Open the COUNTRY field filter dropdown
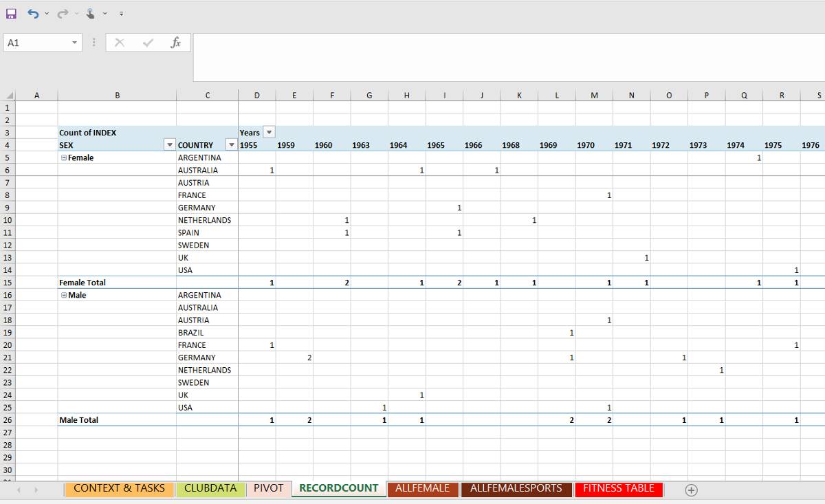The width and height of the screenshot is (825, 504). click(232, 145)
